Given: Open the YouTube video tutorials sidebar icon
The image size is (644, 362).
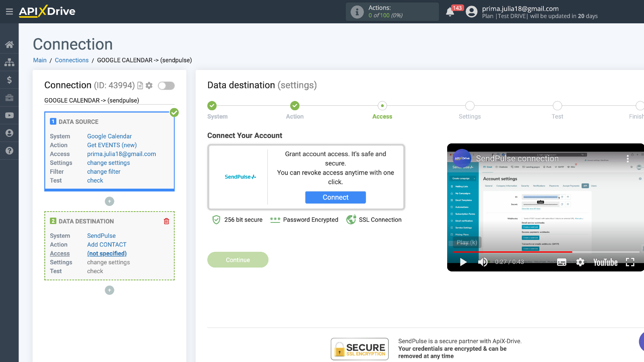Looking at the screenshot, I should [x=9, y=115].
